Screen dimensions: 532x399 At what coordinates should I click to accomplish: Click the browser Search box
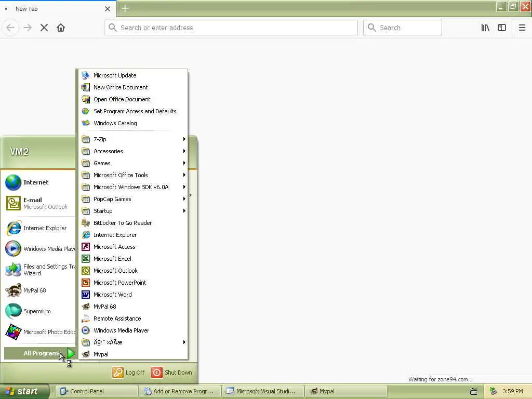[x=403, y=28]
